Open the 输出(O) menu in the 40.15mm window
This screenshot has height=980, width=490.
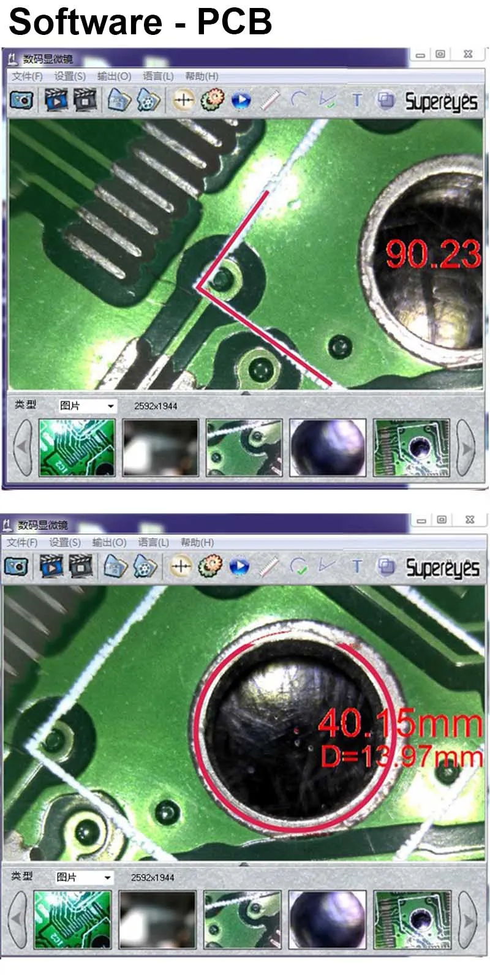pos(109,543)
